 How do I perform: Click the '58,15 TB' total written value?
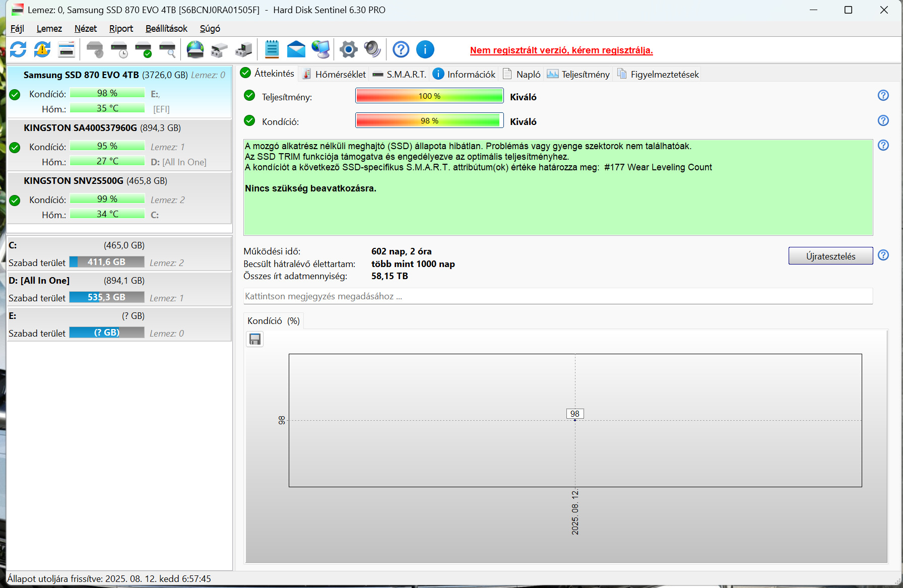click(x=390, y=276)
